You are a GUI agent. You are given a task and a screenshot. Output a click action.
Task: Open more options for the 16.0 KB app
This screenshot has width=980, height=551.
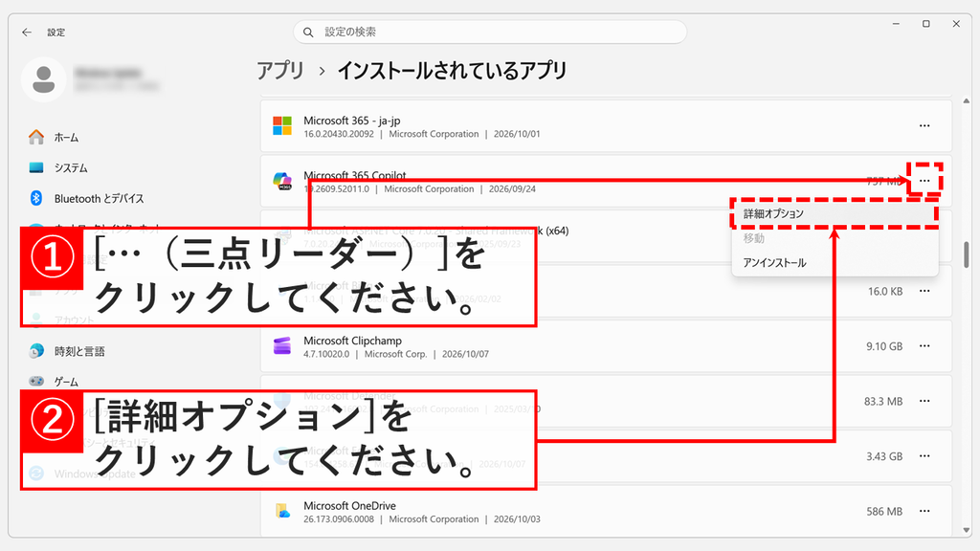(924, 291)
